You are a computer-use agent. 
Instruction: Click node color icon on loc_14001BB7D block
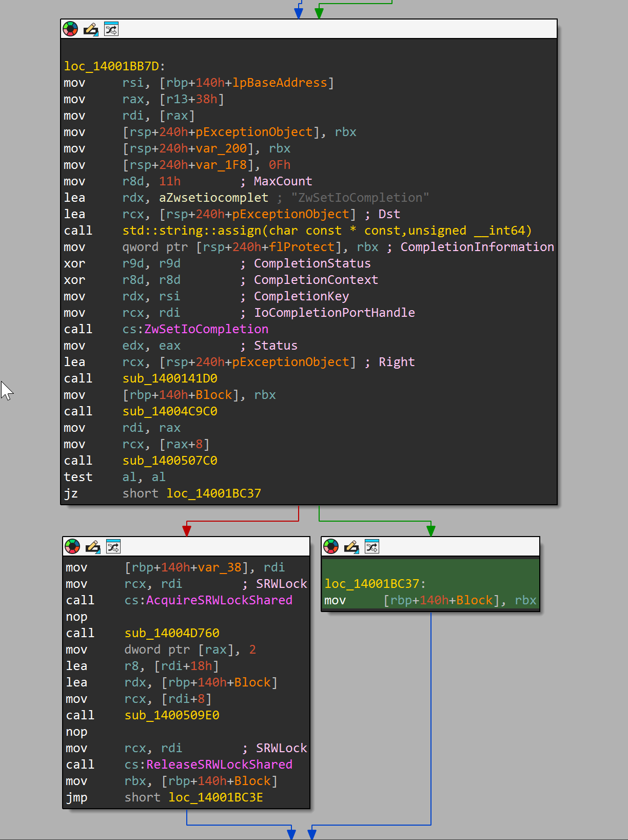(70, 29)
